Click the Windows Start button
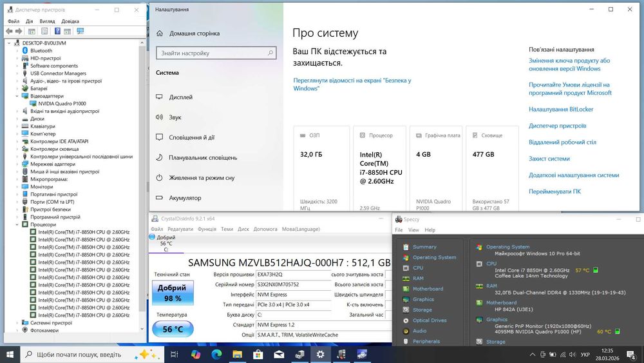Viewport: 644px width, 363px height. (x=10, y=354)
